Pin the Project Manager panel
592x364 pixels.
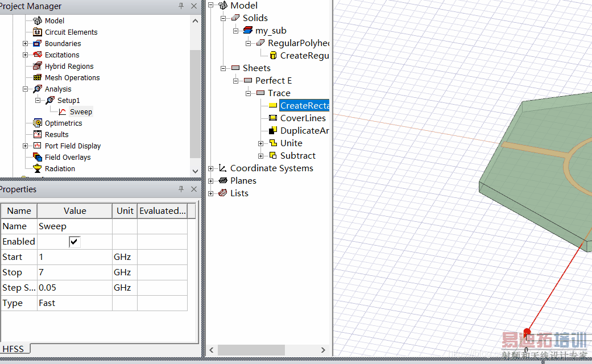(x=181, y=6)
